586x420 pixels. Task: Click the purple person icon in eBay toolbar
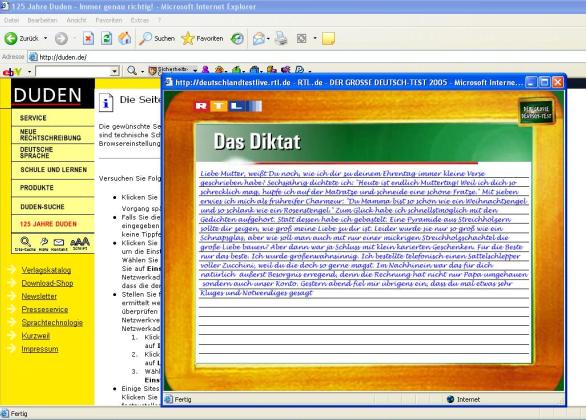(206, 70)
